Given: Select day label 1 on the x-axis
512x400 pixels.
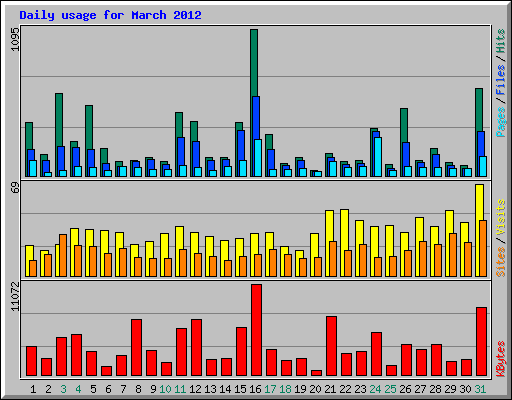Looking at the screenshot, I should tap(33, 389).
